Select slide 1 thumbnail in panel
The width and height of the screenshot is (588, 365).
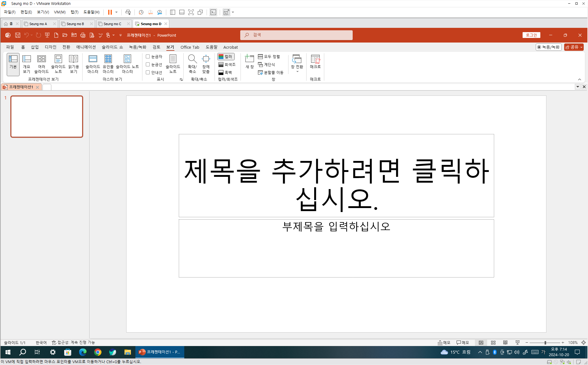[47, 117]
